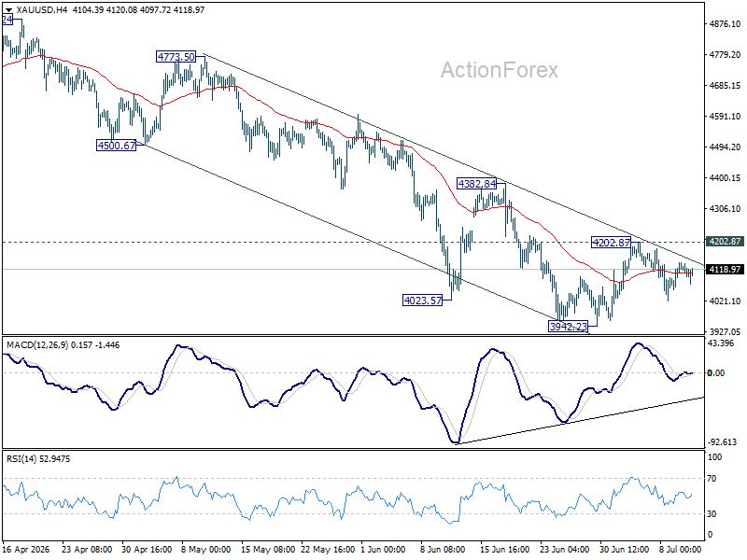Select the 4779.20 price axis value
Viewport: 747px width, 560px height.
pyautogui.click(x=726, y=55)
